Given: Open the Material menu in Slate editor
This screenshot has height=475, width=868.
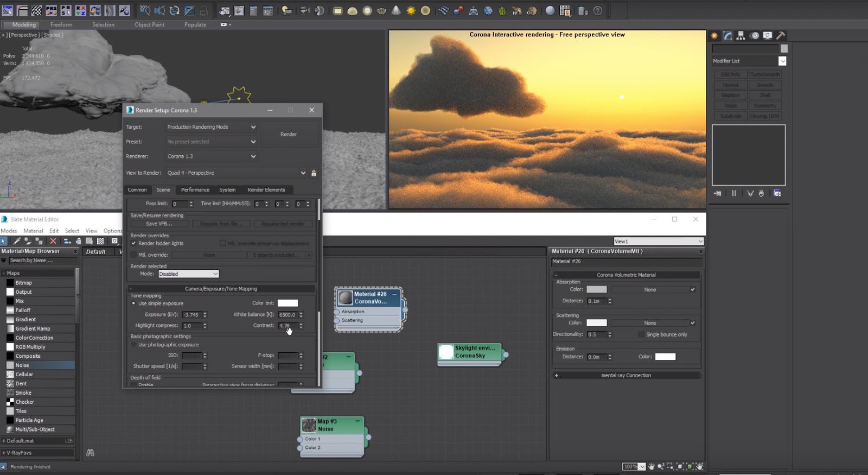Looking at the screenshot, I should pyautogui.click(x=33, y=231).
